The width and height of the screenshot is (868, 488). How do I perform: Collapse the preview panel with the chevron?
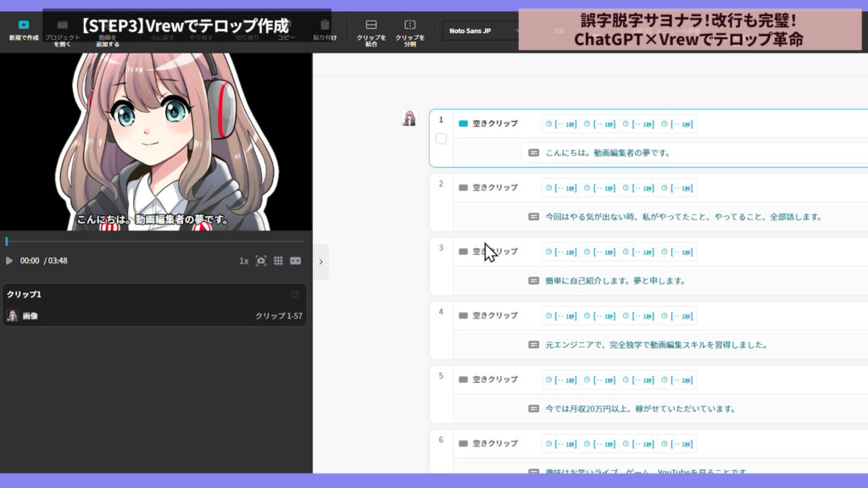(321, 262)
